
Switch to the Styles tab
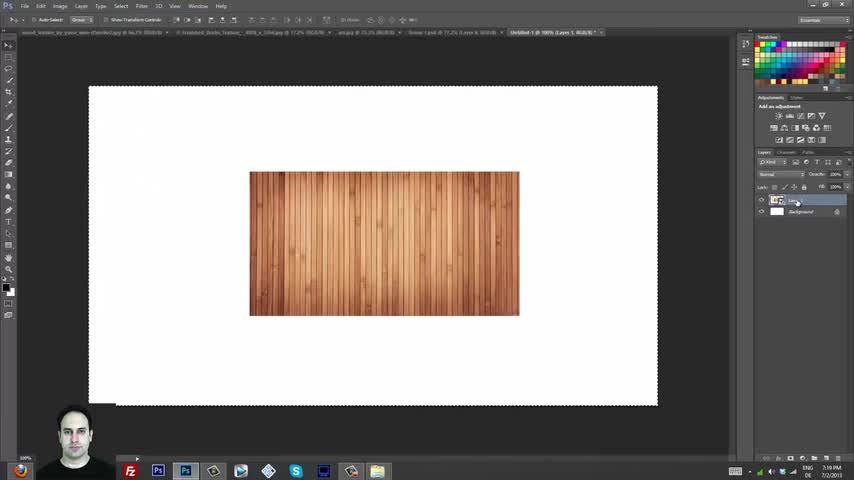pos(796,98)
